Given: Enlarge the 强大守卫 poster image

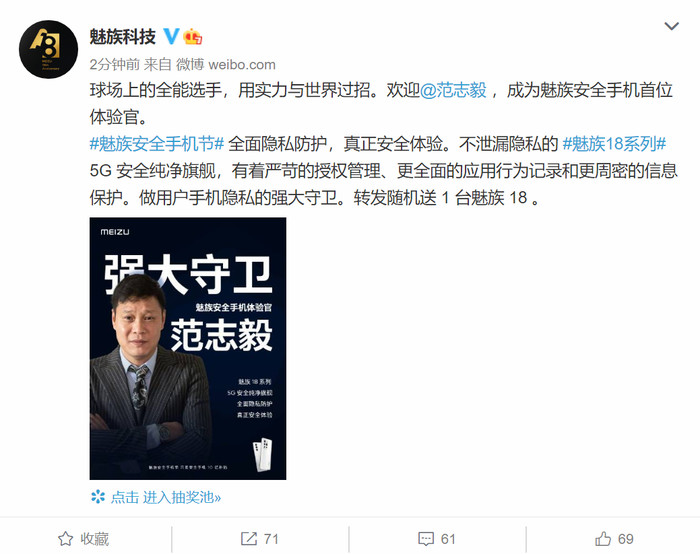Looking at the screenshot, I should click(188, 349).
